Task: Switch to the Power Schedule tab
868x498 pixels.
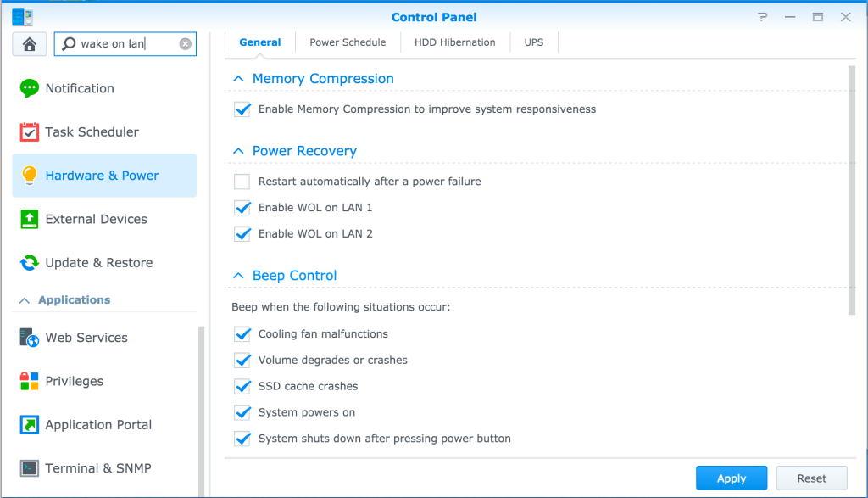Action: click(x=348, y=42)
